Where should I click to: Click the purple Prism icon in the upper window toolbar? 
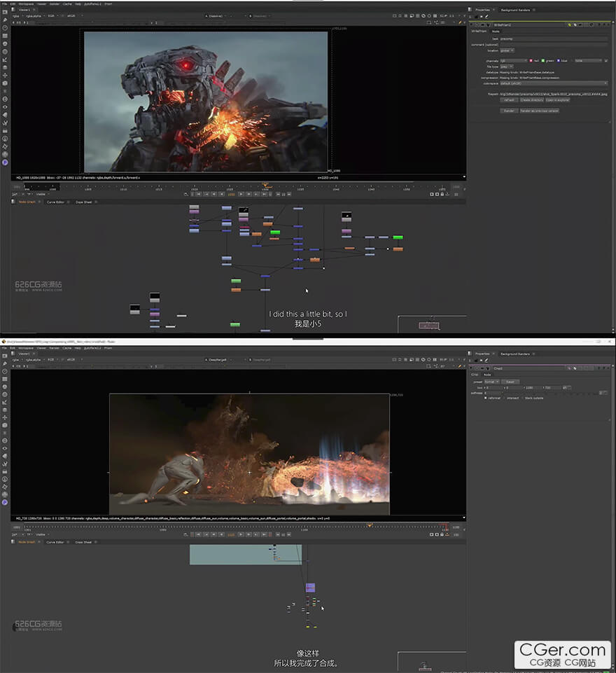(5, 162)
